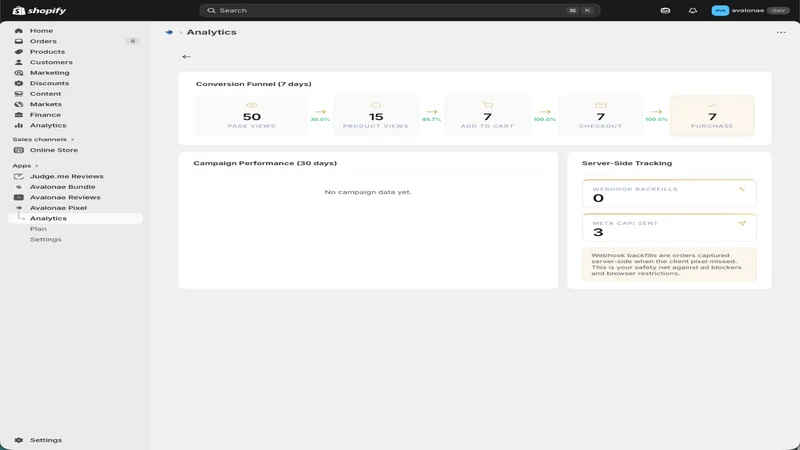The height and width of the screenshot is (450, 800).
Task: Click the Customers person icon
Action: (19, 62)
